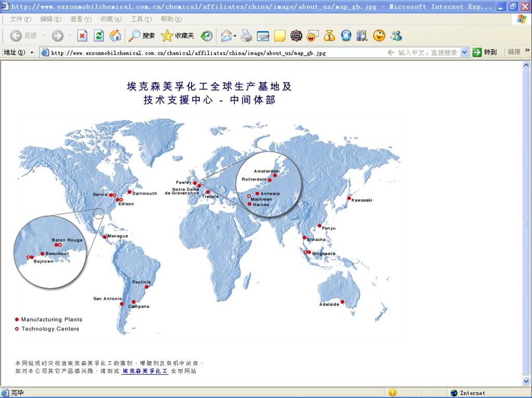Click the Baton Rouge label in the inset

67,240
